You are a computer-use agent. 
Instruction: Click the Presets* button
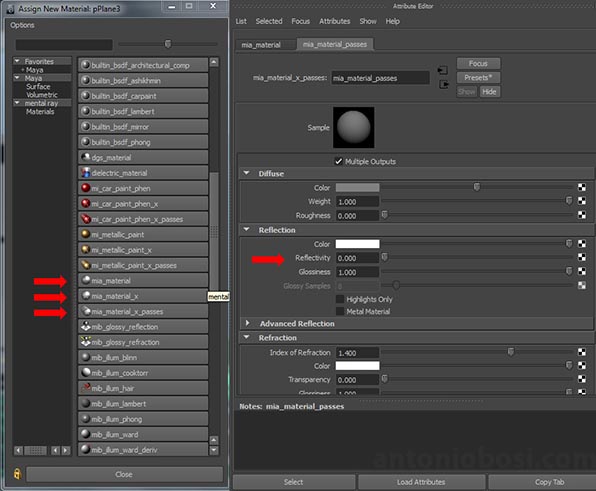pyautogui.click(x=478, y=78)
